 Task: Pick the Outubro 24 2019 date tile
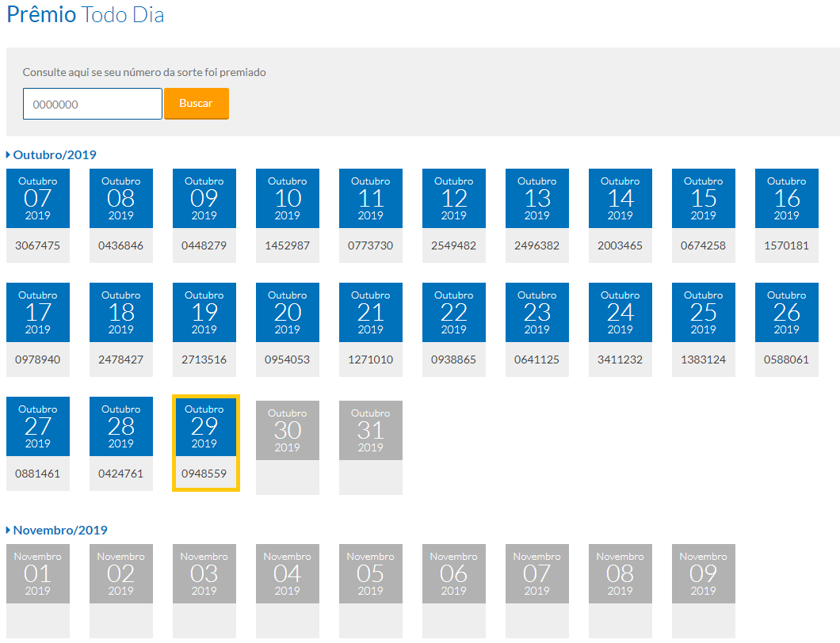[x=620, y=312]
